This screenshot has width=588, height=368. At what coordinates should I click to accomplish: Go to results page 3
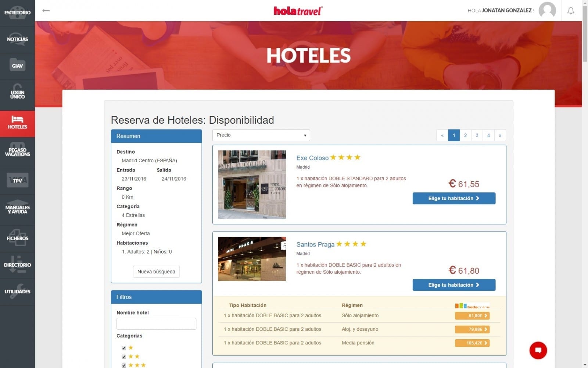pos(477,135)
